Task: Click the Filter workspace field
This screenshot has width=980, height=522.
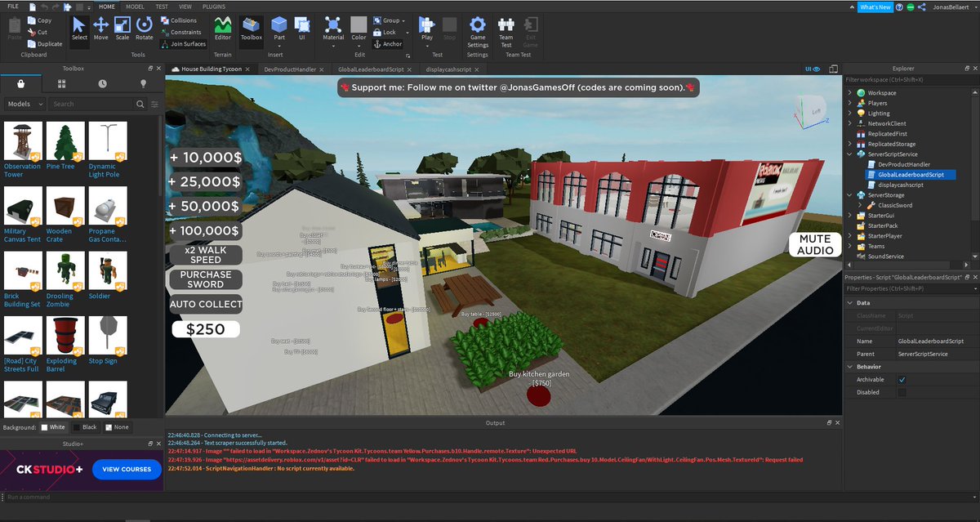Action: [911, 79]
